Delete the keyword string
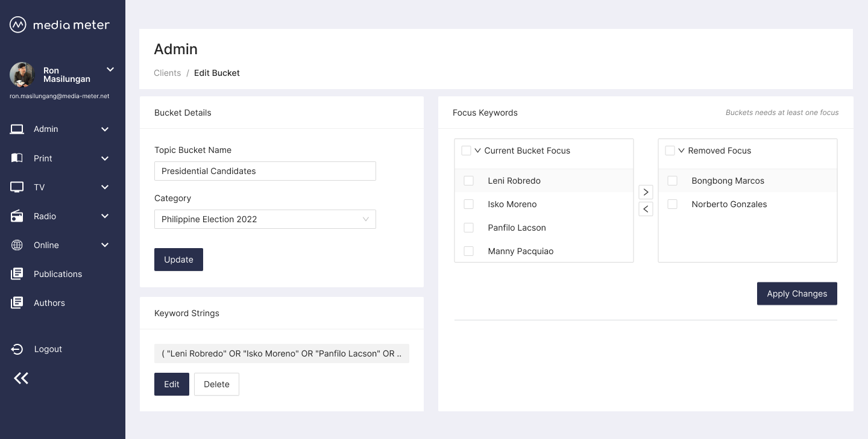This screenshot has height=439, width=868. pos(216,384)
